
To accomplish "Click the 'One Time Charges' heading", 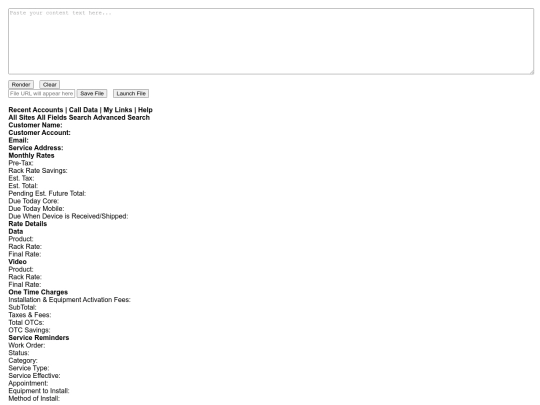I will tap(38, 292).
